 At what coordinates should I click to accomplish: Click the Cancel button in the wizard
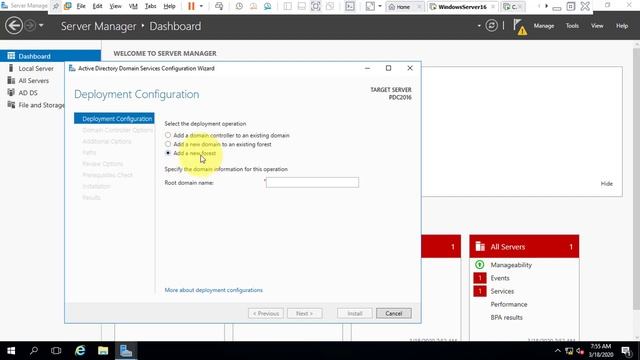click(x=393, y=313)
